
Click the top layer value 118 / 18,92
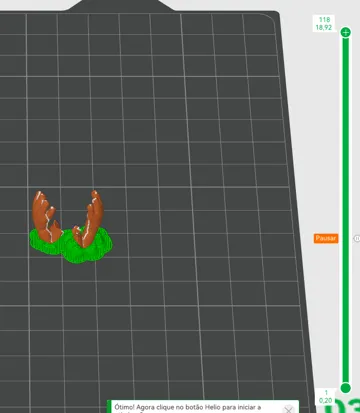coord(324,24)
